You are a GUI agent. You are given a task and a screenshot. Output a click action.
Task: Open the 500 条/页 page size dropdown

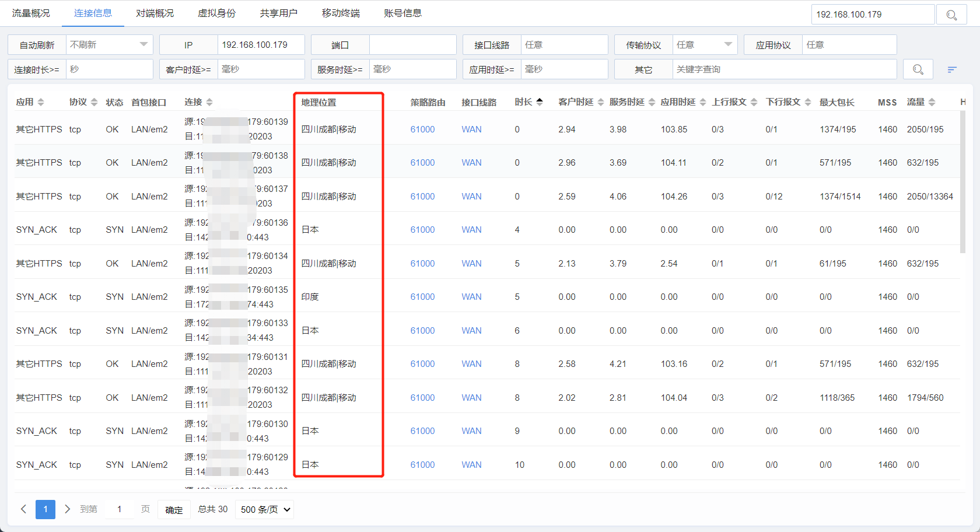click(x=264, y=509)
